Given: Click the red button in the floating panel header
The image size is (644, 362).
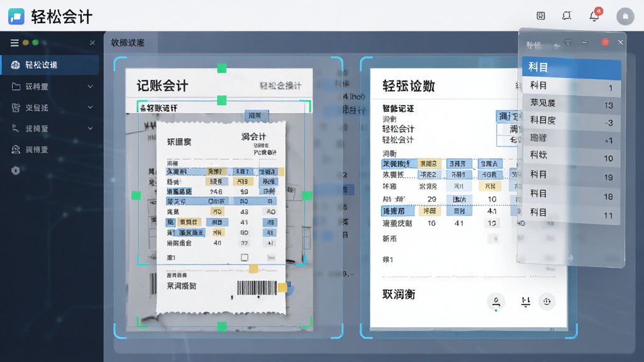Looking at the screenshot, I should 605,42.
